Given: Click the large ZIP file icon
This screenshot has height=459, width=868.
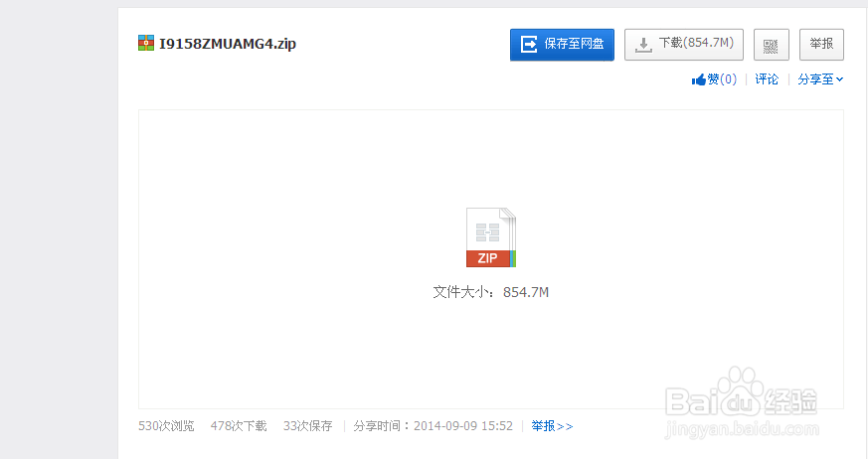Looking at the screenshot, I should [x=491, y=237].
